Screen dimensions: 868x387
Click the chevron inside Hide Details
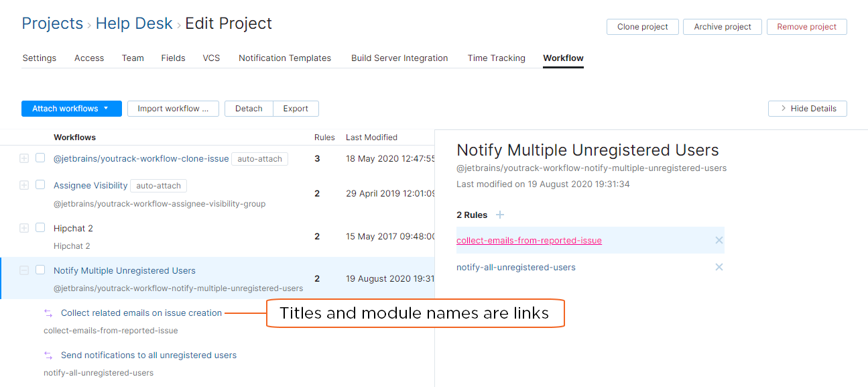[783, 108]
